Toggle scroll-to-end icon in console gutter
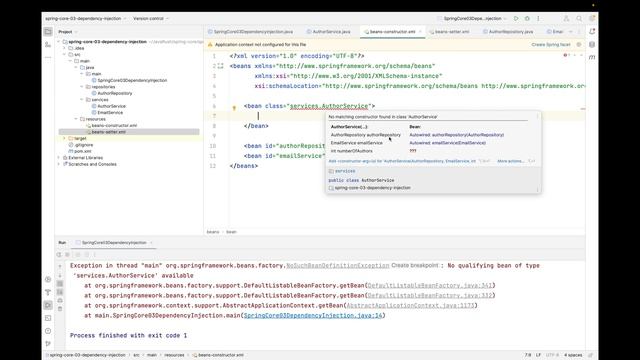Image resolution: width=640 pixels, height=360 pixels. (60, 292)
